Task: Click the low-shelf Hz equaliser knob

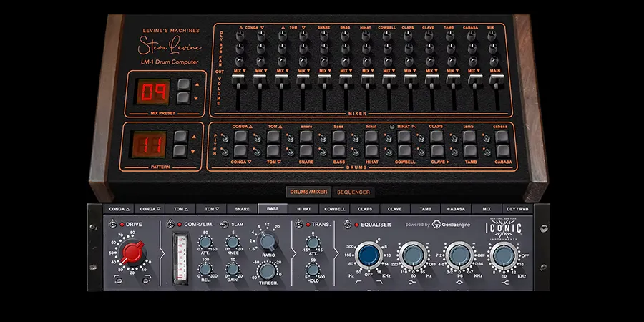Action: pyautogui.click(x=414, y=255)
